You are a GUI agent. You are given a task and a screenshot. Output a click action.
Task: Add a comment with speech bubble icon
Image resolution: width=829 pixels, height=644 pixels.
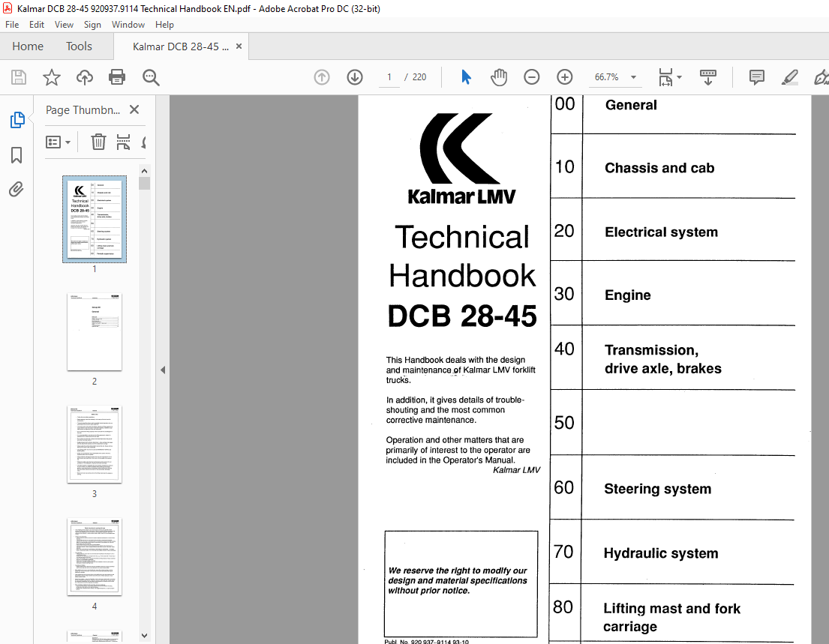coord(756,77)
